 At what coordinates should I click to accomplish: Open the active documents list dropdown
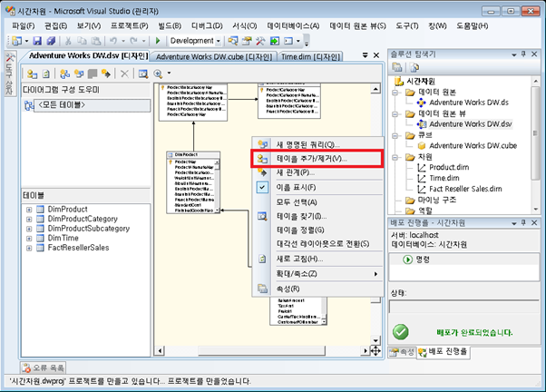365,55
